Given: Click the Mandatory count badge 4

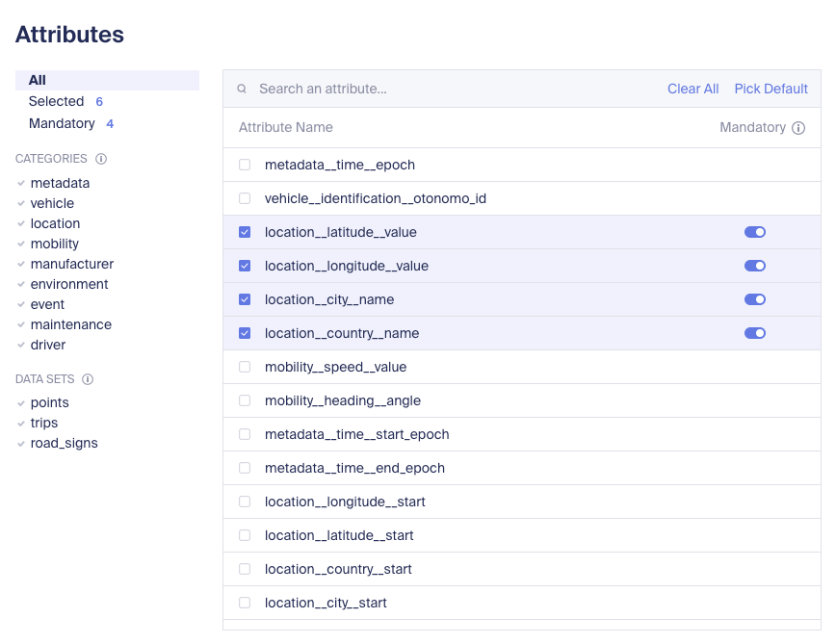Looking at the screenshot, I should pyautogui.click(x=110, y=124).
